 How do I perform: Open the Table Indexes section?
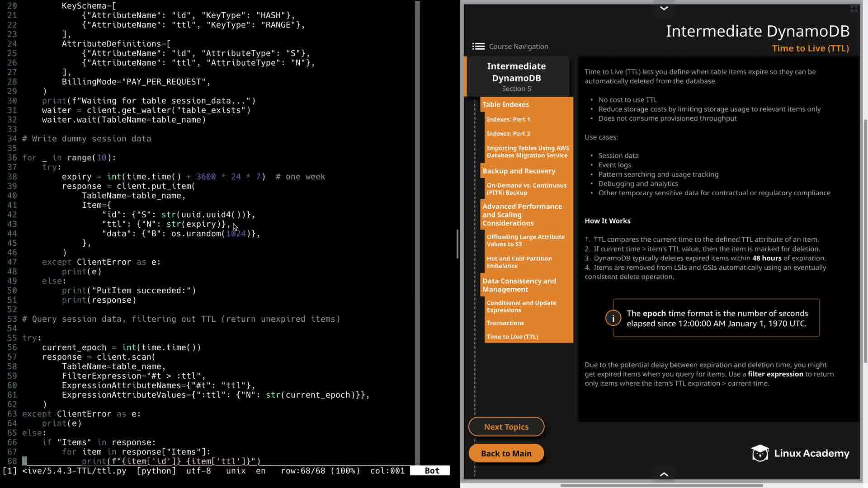click(x=505, y=104)
